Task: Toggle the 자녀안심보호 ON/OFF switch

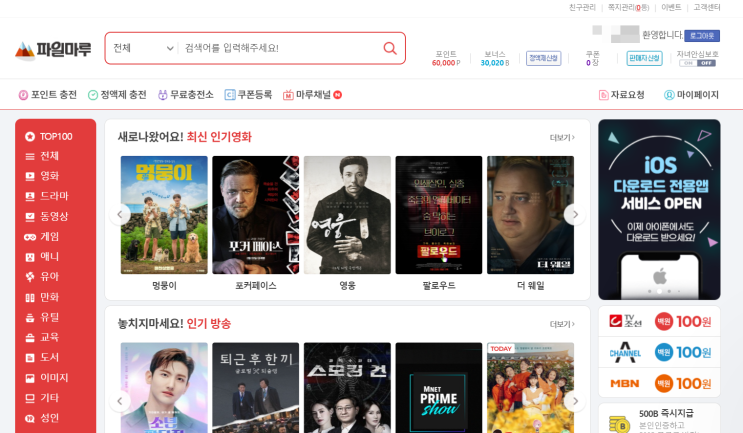Action: pyautogui.click(x=697, y=63)
